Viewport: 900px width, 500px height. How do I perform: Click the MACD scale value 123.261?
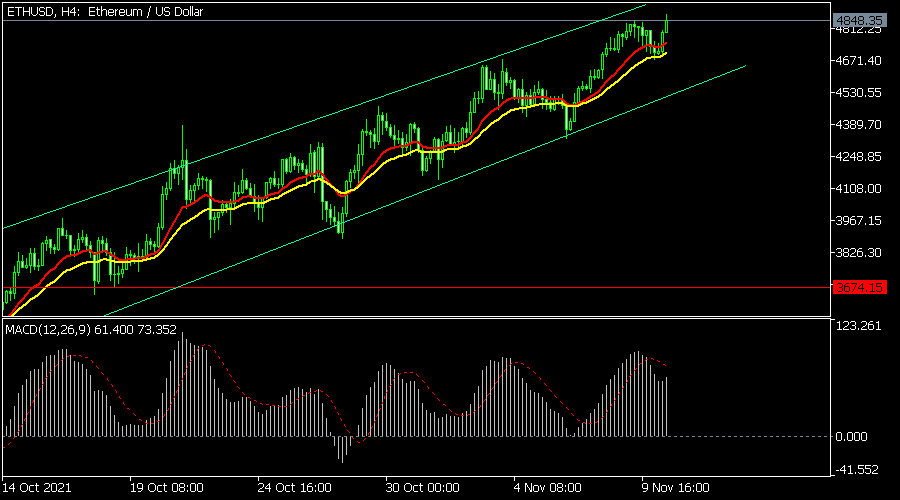[x=858, y=325]
